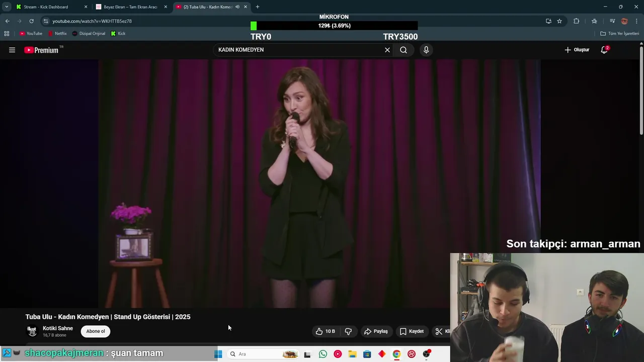Screen dimensions: 644x362
Task: Open a new browser tab
Action: 258,7
